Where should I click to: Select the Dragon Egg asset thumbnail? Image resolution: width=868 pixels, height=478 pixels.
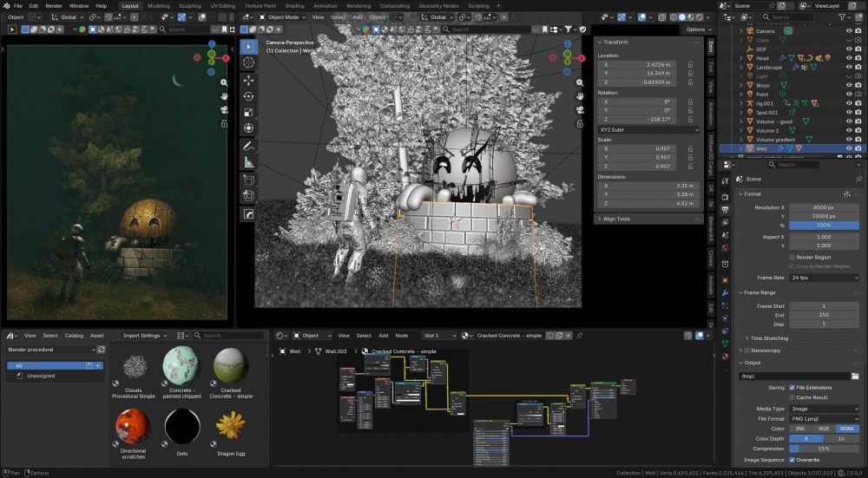coord(231,426)
